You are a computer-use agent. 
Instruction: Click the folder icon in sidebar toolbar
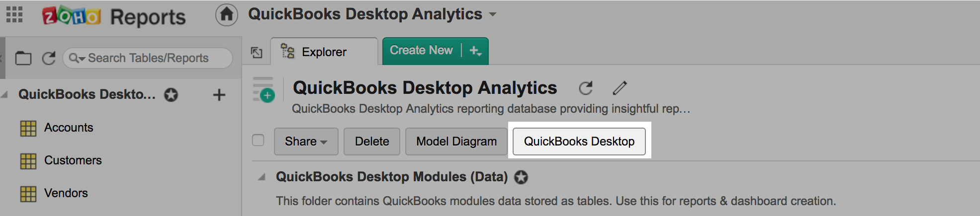23,58
